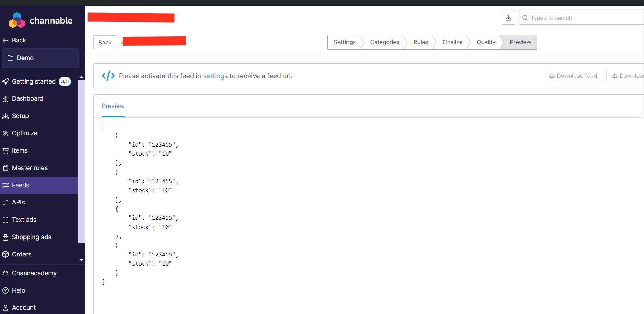Click the Getting started rocket icon
644x314 pixels.
[5, 81]
